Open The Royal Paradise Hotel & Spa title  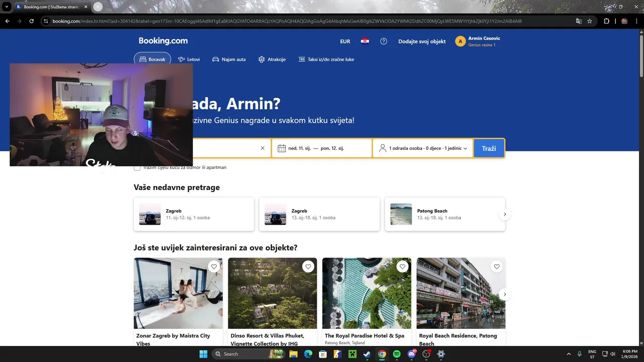(365, 335)
